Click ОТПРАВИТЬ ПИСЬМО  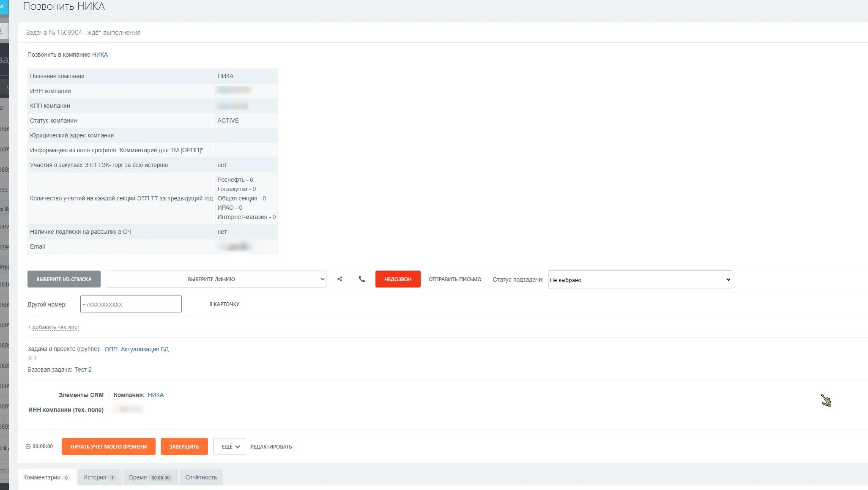coord(455,279)
